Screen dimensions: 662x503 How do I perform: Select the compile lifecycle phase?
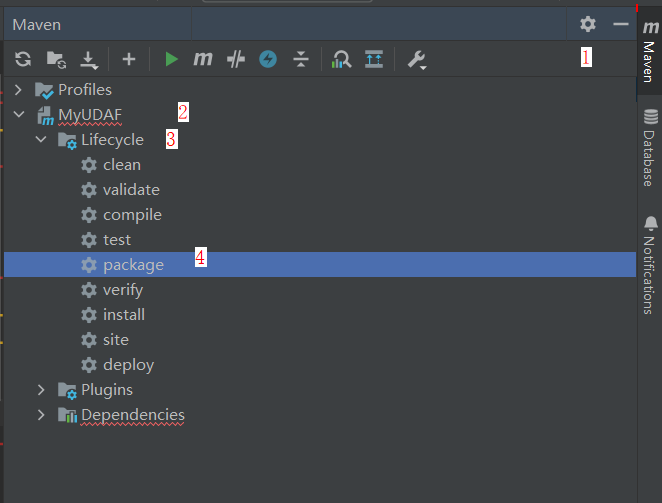tap(132, 215)
